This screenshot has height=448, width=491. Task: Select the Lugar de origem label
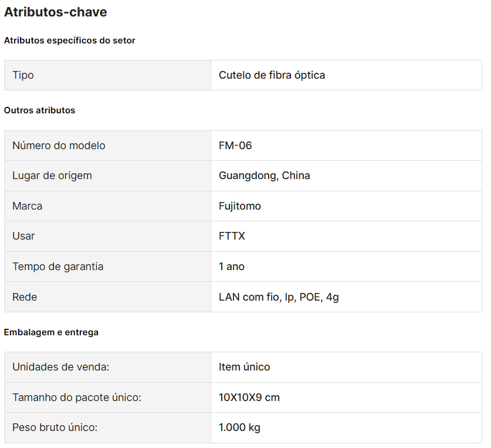(x=52, y=176)
